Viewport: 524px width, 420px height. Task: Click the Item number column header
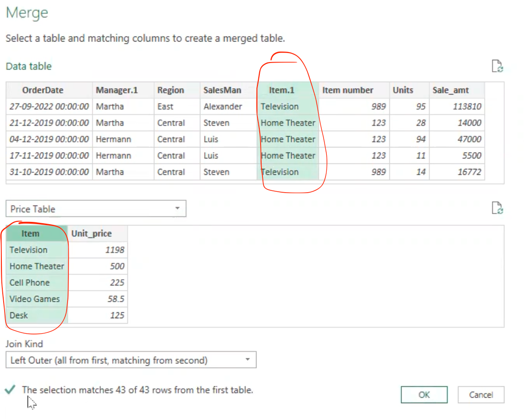coord(348,90)
